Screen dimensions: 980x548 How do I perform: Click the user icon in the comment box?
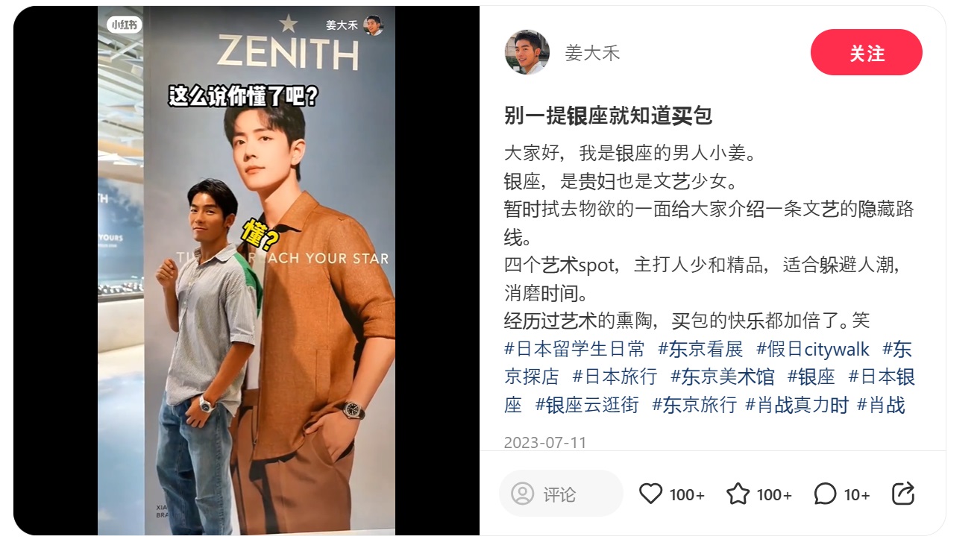pyautogui.click(x=523, y=494)
